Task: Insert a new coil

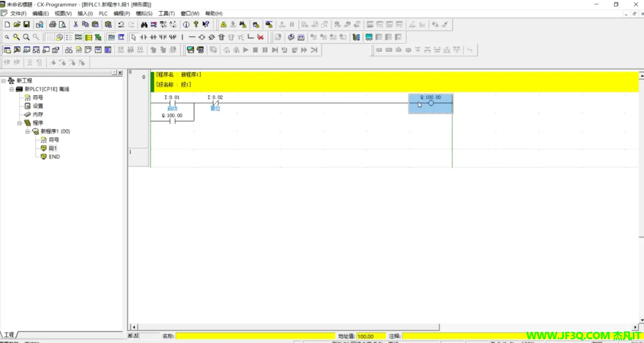Action: [x=202, y=37]
